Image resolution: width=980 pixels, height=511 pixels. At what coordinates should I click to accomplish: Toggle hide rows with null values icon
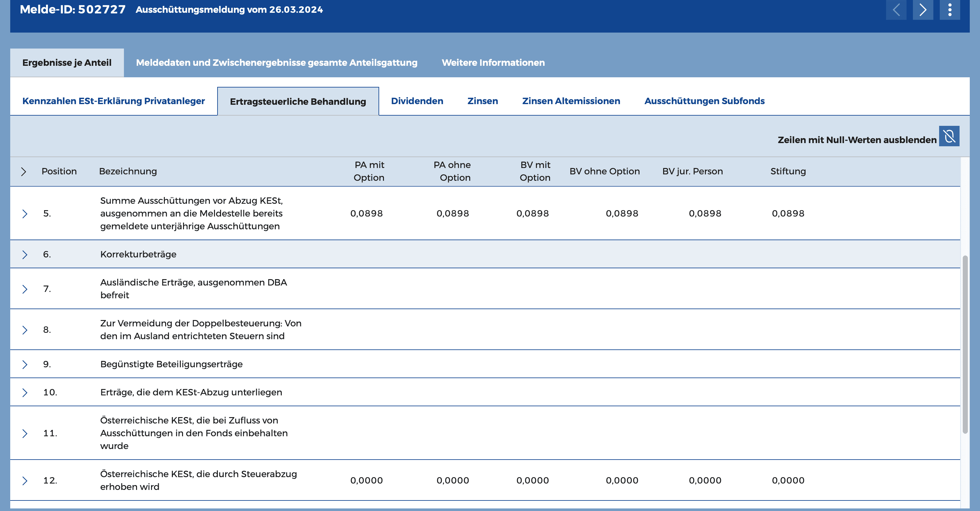tap(949, 136)
